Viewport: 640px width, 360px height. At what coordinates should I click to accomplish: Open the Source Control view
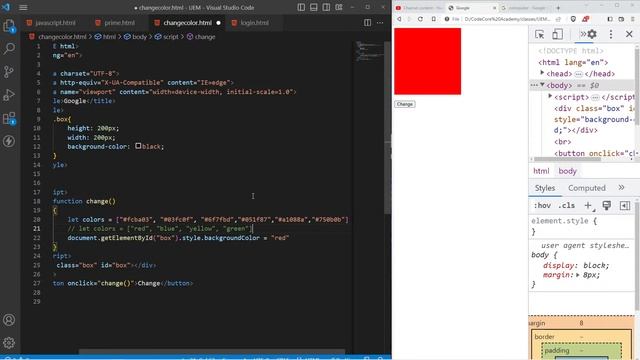(x=9, y=72)
